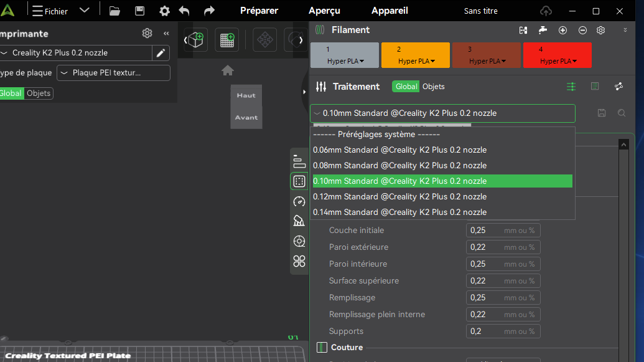Edit the Creality K2 Plus printer preset

(x=161, y=53)
